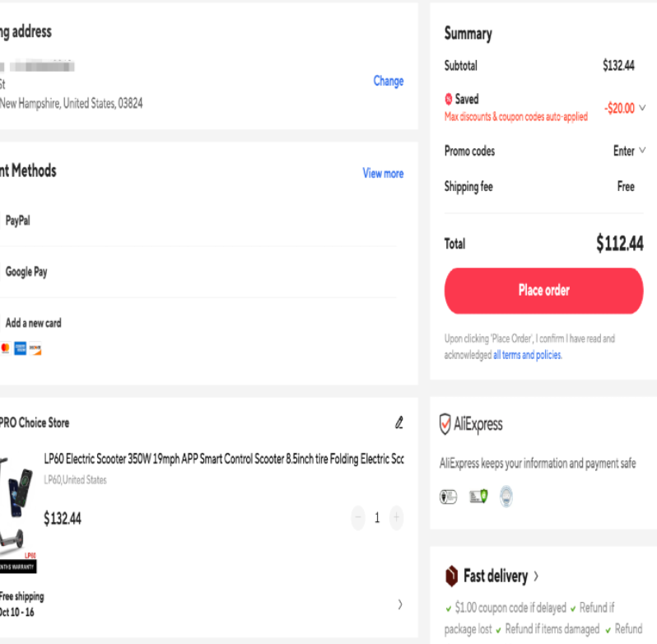Click Change shipping address link

click(388, 82)
